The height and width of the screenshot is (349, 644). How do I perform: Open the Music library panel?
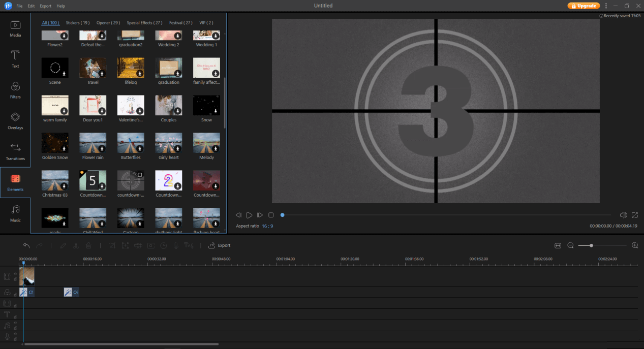15,213
